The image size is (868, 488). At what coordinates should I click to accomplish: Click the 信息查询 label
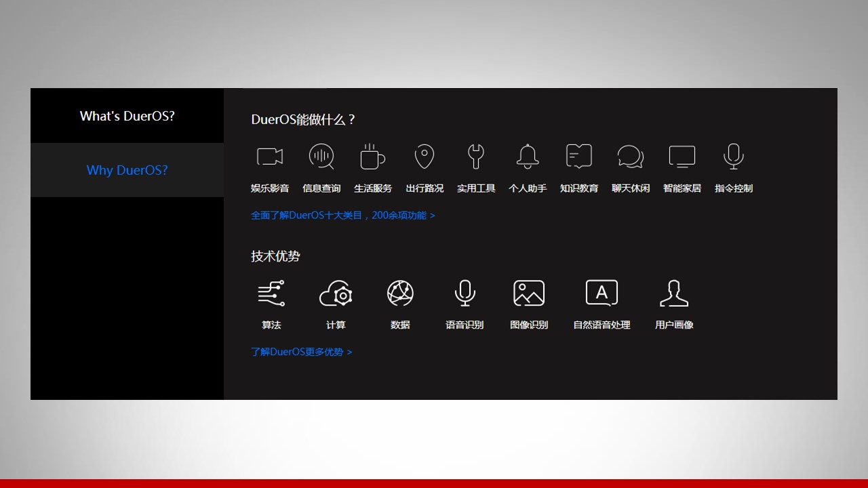[x=321, y=188]
